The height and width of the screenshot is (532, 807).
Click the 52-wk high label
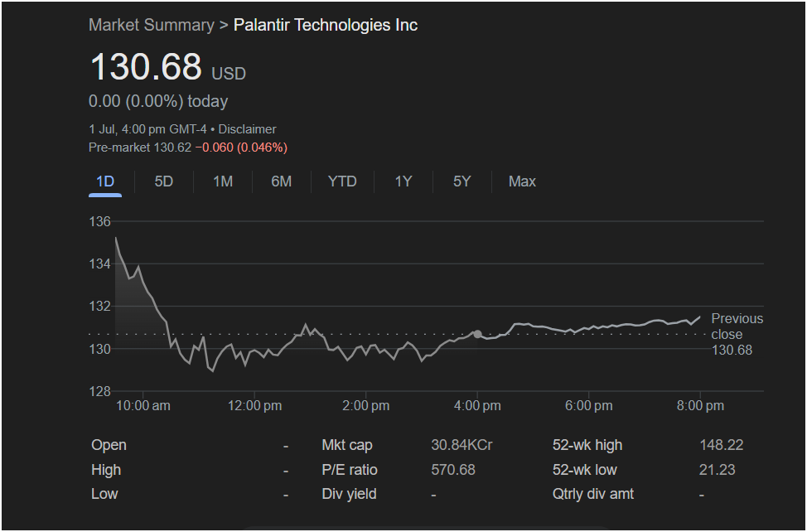click(587, 445)
